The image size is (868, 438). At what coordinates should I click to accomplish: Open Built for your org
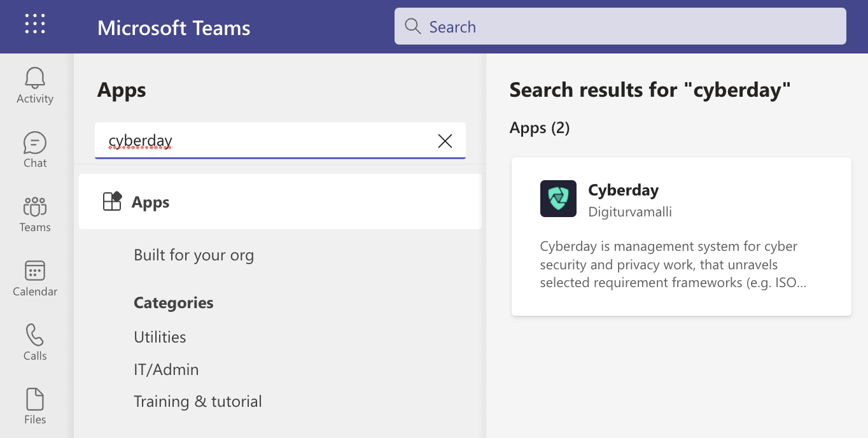click(x=193, y=255)
